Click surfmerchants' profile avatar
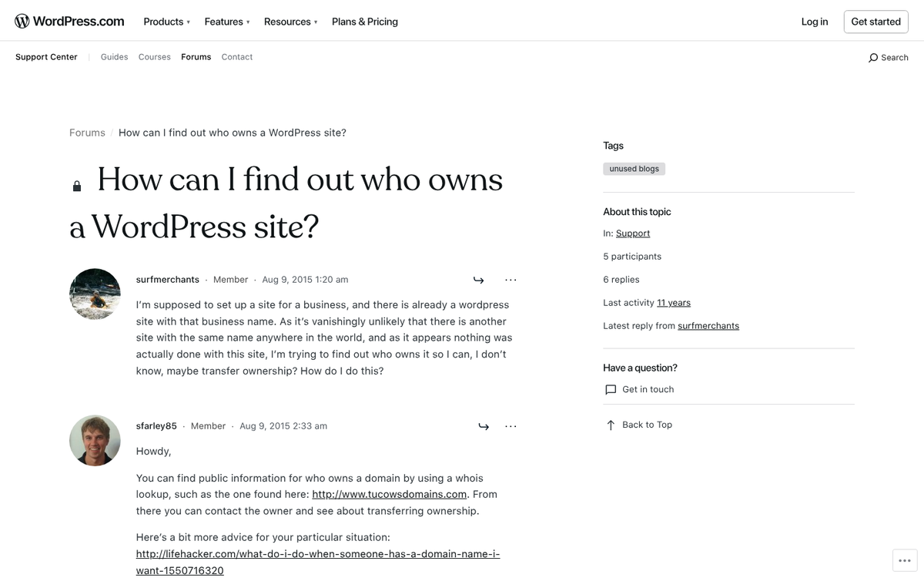 (x=95, y=294)
